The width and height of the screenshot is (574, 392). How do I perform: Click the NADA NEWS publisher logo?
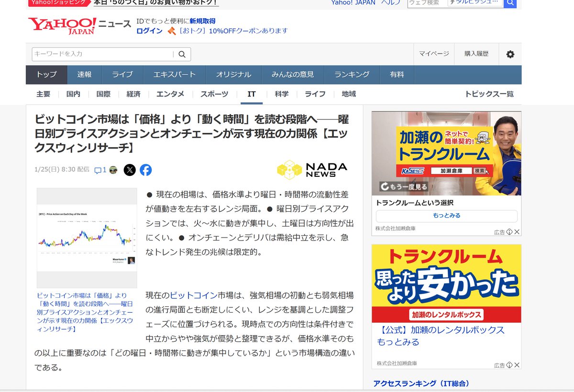coord(312,170)
